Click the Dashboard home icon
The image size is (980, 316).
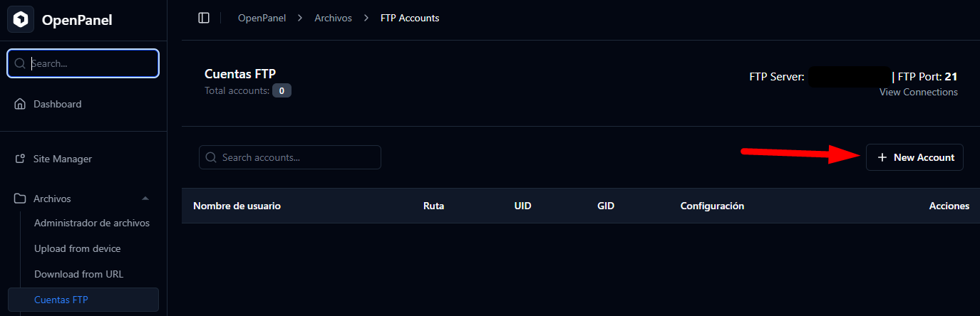[x=20, y=104]
